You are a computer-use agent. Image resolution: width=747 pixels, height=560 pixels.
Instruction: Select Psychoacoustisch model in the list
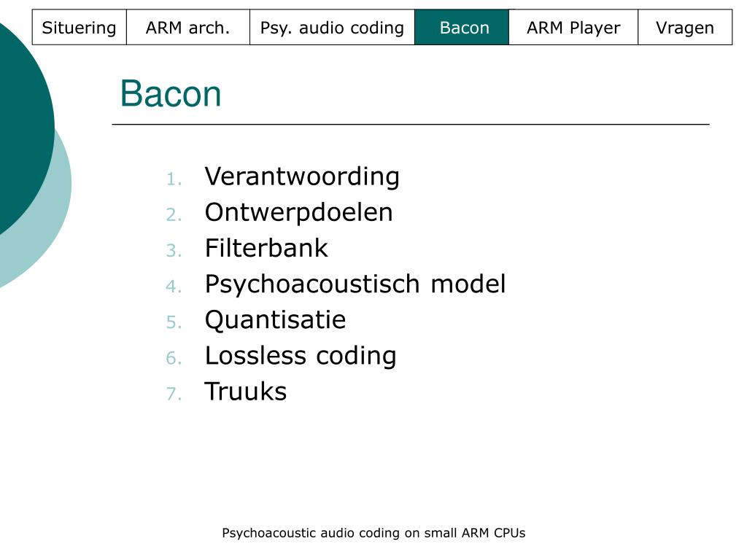point(355,284)
